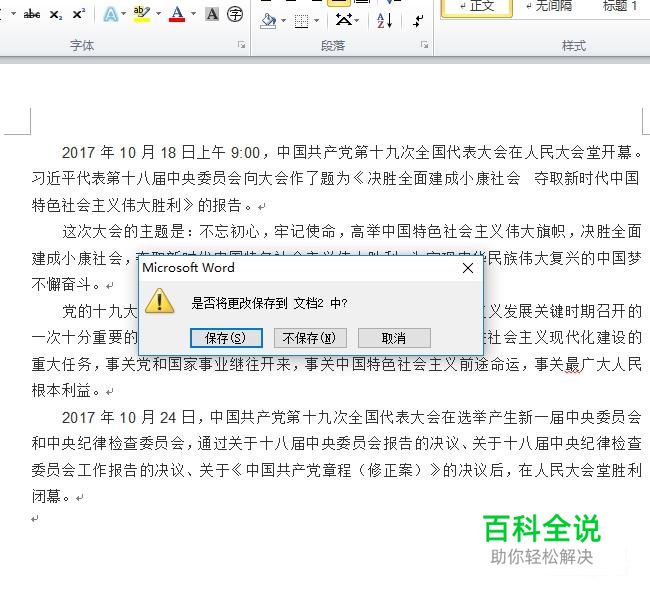Click 取消 button in dialog
650x600 pixels.
(394, 338)
